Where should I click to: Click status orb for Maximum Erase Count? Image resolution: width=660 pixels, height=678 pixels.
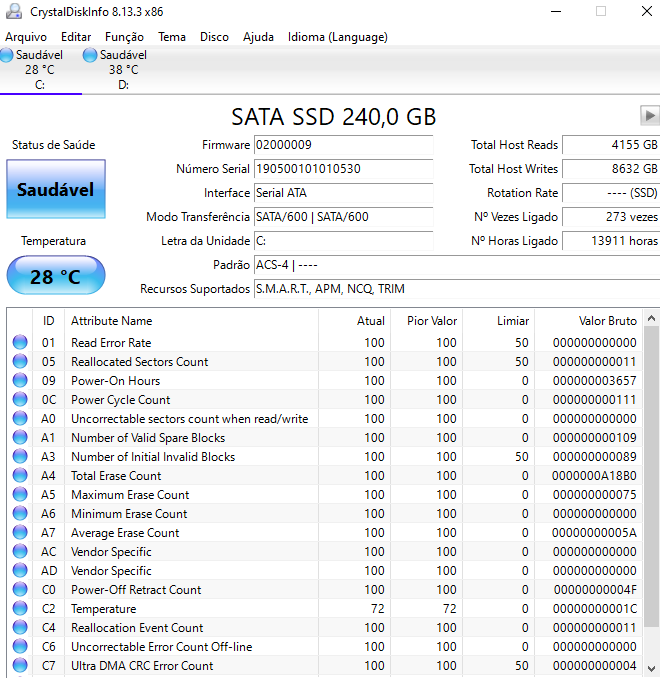pyautogui.click(x=20, y=494)
